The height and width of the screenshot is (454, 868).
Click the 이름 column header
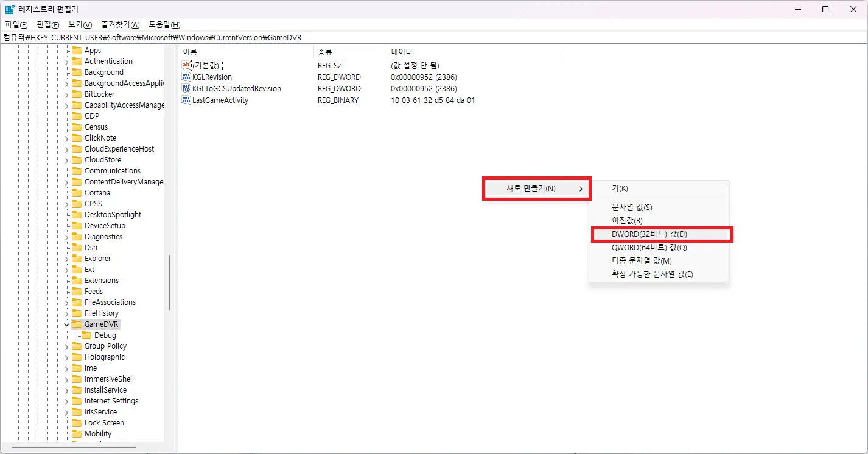coord(246,52)
